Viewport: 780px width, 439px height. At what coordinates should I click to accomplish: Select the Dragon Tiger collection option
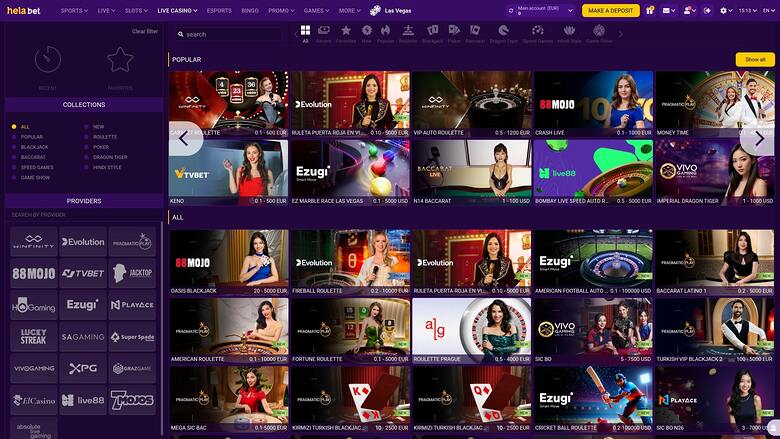106,157
